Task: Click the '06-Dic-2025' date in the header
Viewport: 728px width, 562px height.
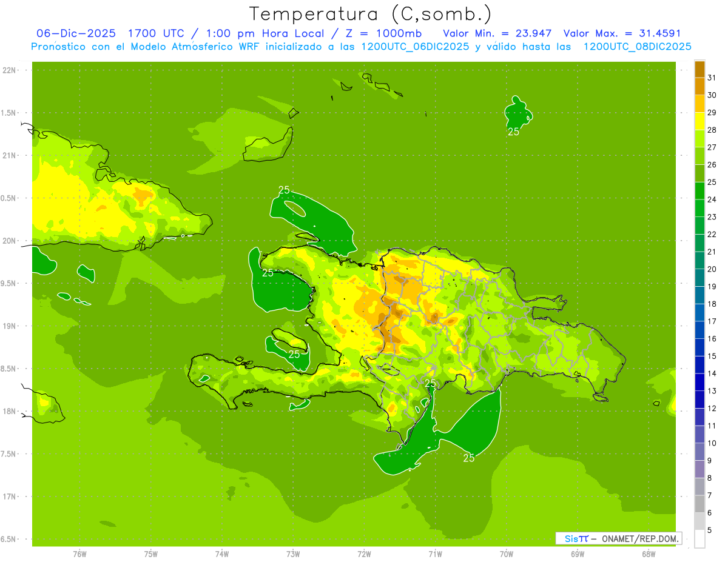Action: 76,33
